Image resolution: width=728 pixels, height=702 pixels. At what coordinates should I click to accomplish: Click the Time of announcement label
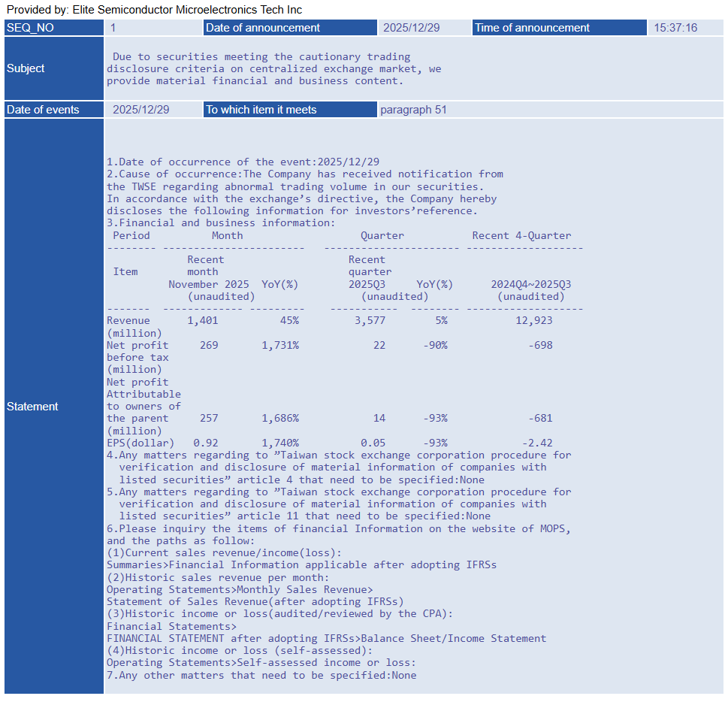[560, 28]
